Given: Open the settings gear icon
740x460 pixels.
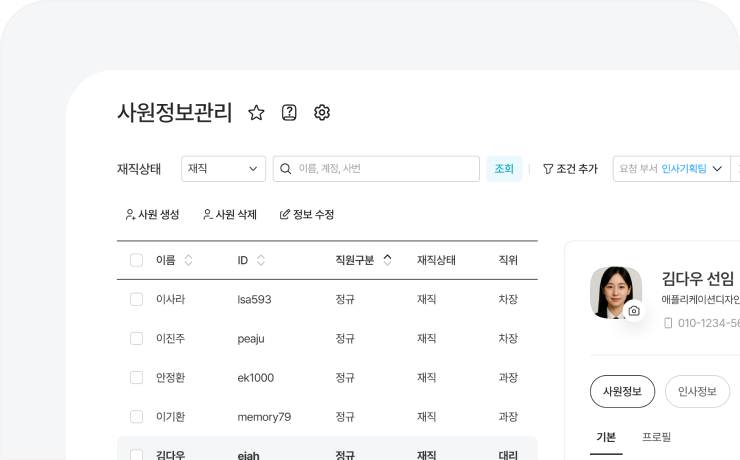Looking at the screenshot, I should [x=322, y=112].
